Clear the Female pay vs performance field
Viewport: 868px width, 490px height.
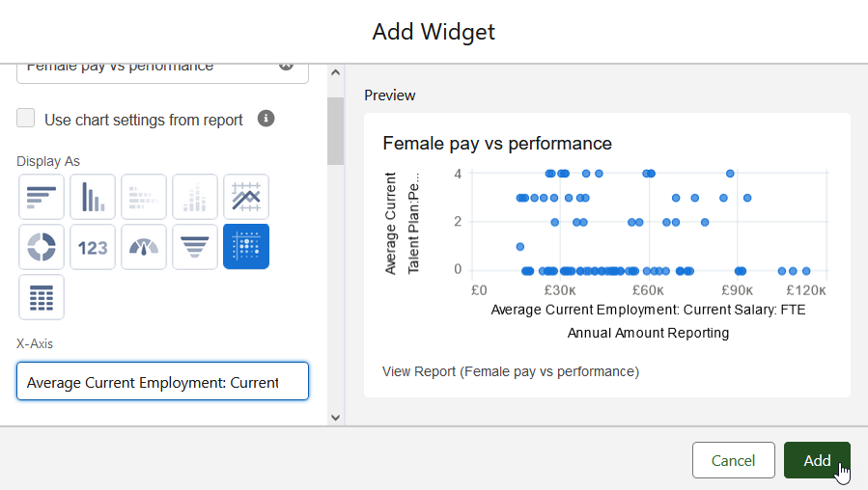[x=286, y=67]
